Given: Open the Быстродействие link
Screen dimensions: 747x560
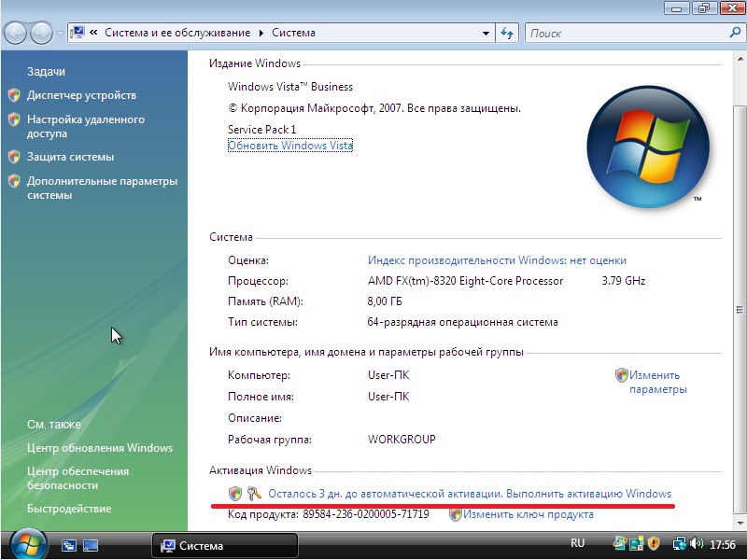Looking at the screenshot, I should click(69, 509).
